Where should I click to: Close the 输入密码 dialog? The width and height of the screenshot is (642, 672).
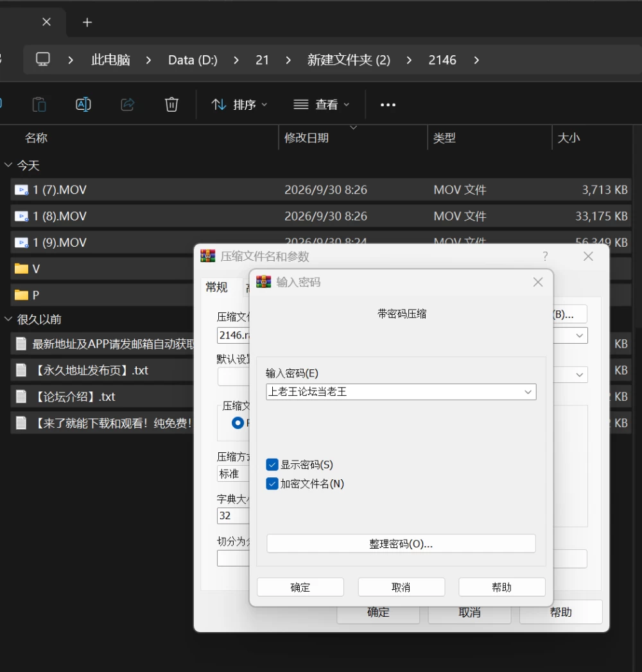(x=538, y=282)
